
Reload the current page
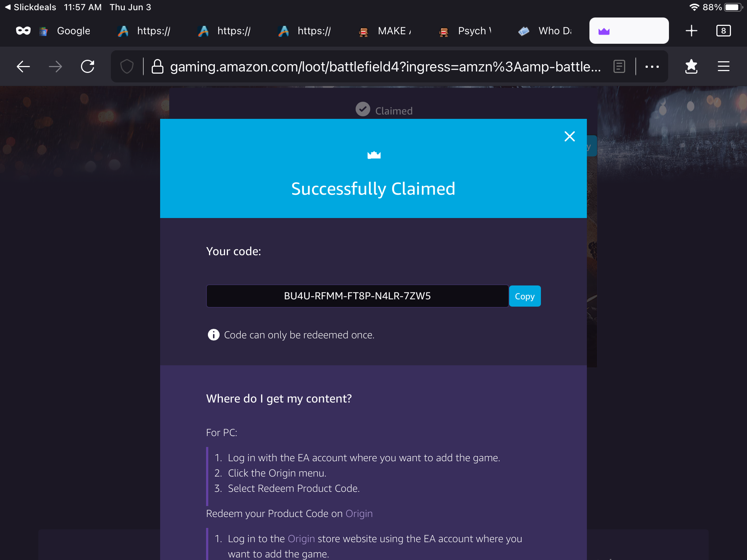[x=88, y=66]
